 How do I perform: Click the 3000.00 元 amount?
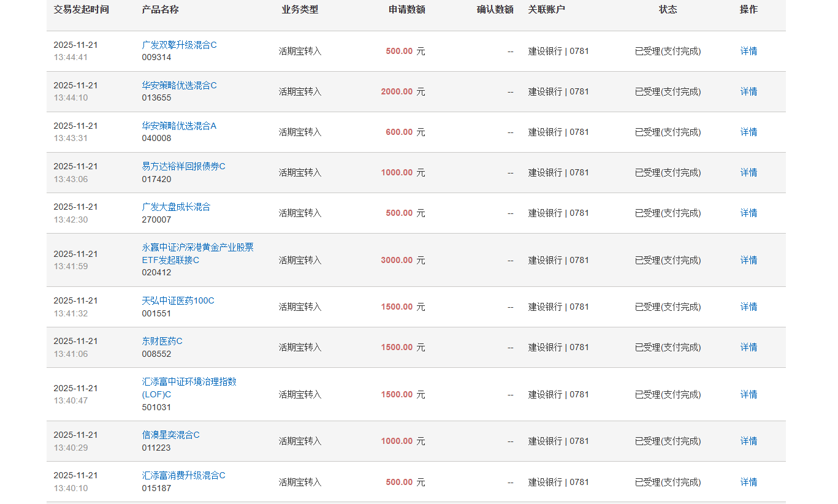tap(403, 260)
